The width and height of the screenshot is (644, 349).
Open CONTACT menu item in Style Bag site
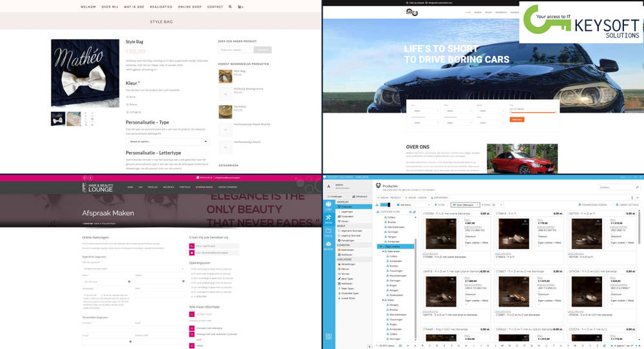(215, 7)
